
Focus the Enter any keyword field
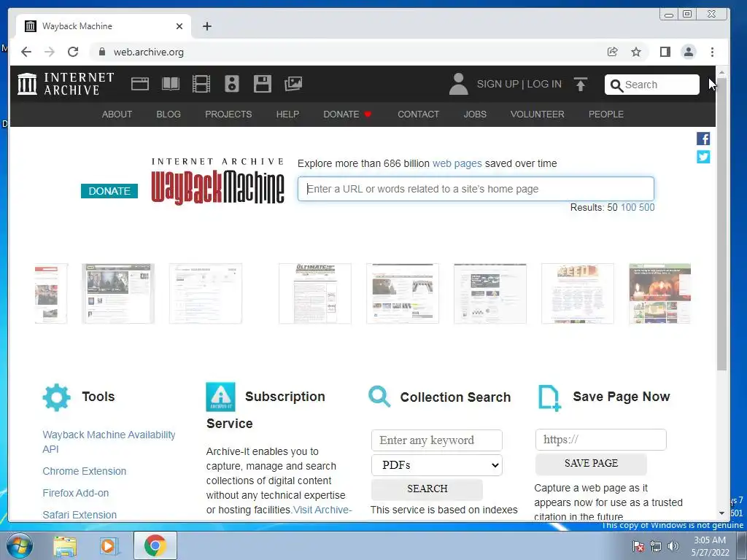point(437,440)
